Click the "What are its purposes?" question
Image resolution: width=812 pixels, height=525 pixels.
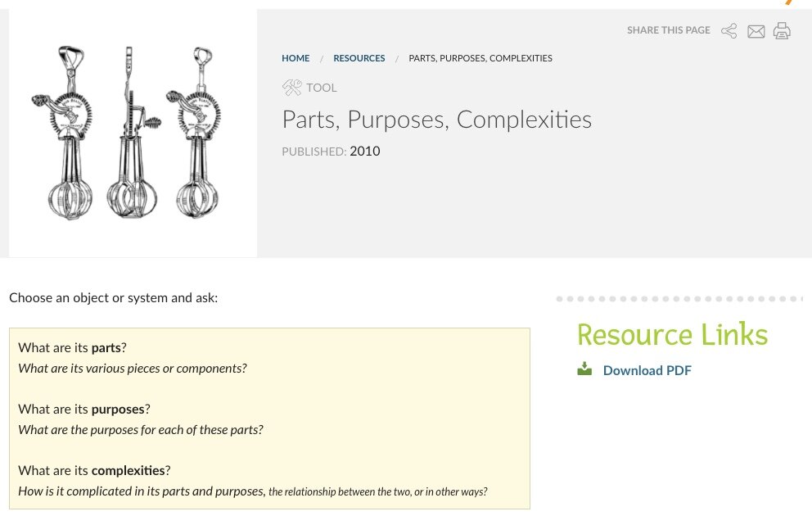pyautogui.click(x=84, y=409)
